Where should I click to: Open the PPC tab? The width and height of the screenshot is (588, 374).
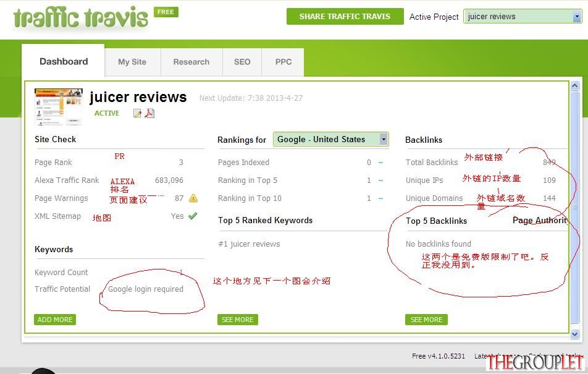[283, 62]
